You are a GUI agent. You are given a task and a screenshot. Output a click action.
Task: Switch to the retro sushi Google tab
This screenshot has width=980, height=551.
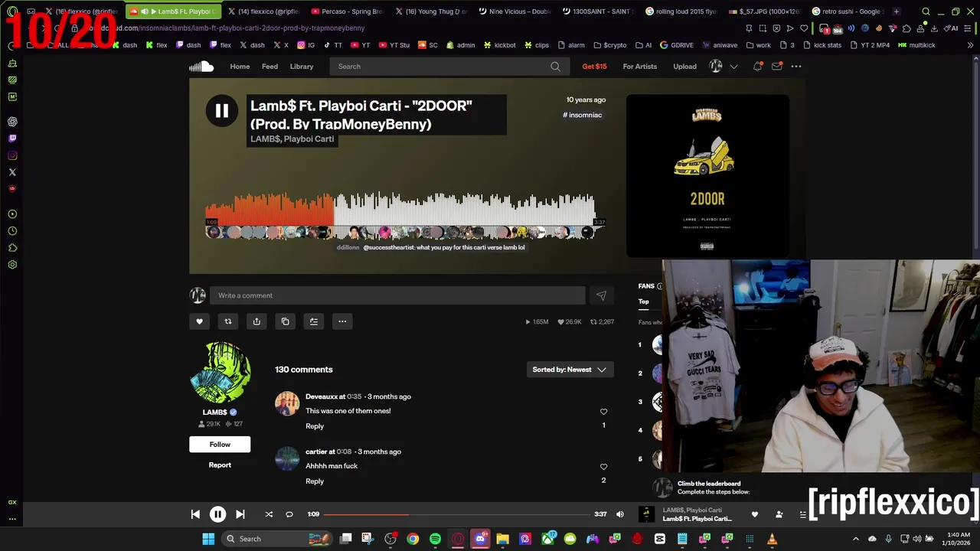pyautogui.click(x=848, y=11)
